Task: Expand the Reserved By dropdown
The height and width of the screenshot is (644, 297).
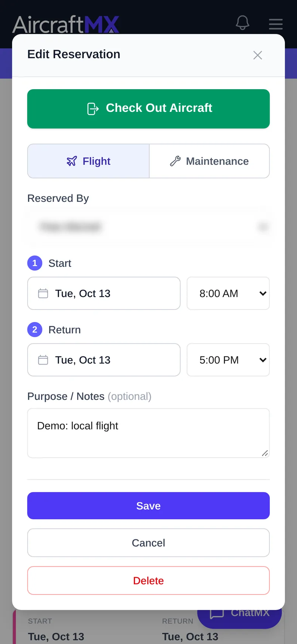Action: [148, 227]
